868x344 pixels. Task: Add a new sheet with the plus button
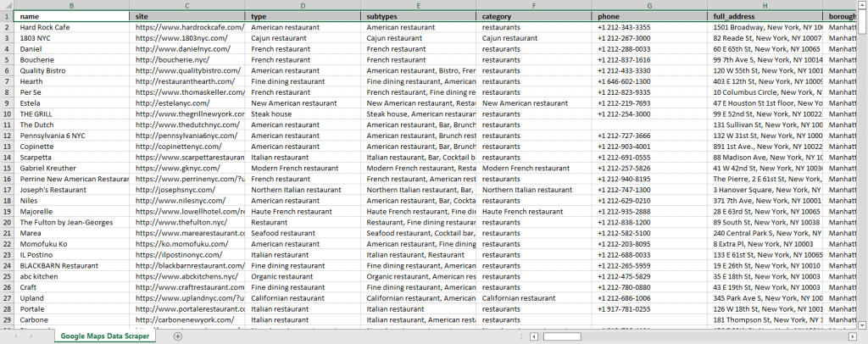[177, 336]
